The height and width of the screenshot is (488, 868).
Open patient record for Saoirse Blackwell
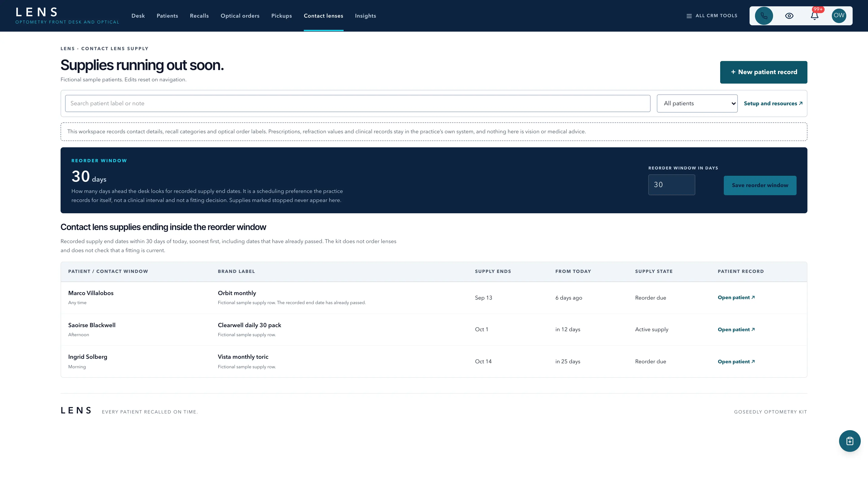point(736,329)
